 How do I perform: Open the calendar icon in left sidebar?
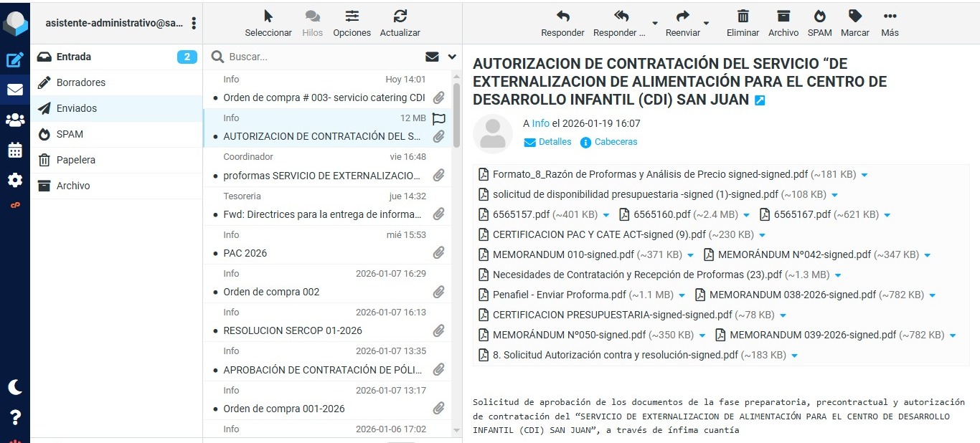pos(14,150)
